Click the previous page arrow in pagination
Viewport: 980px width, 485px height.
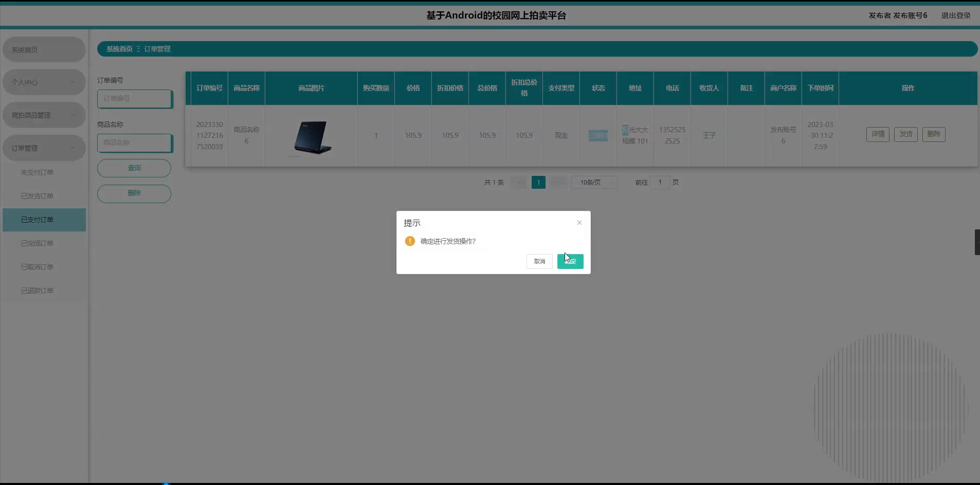[519, 182]
